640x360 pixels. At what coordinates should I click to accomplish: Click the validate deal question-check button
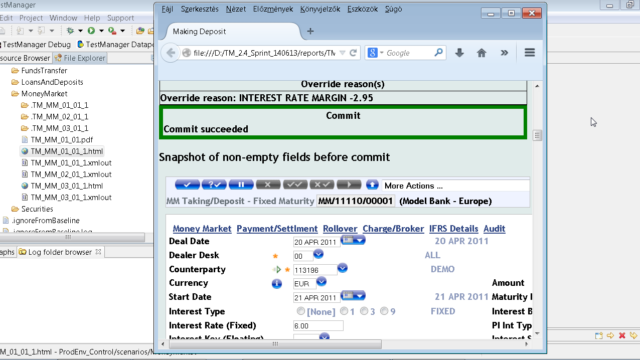214,185
